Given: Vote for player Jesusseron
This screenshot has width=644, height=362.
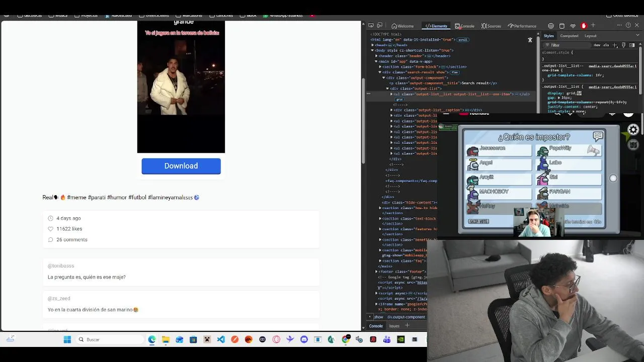Looking at the screenshot, I should (499, 149).
